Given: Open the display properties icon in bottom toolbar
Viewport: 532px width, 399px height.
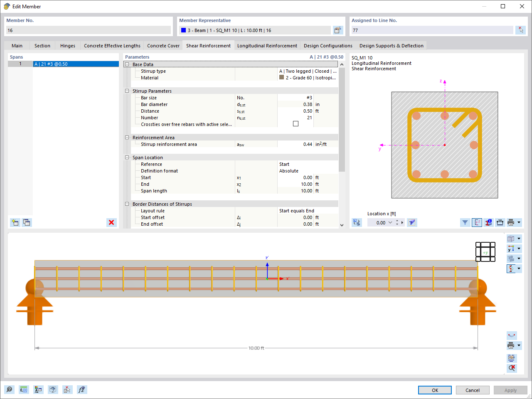Looking at the screenshot, I should (x=38, y=389).
